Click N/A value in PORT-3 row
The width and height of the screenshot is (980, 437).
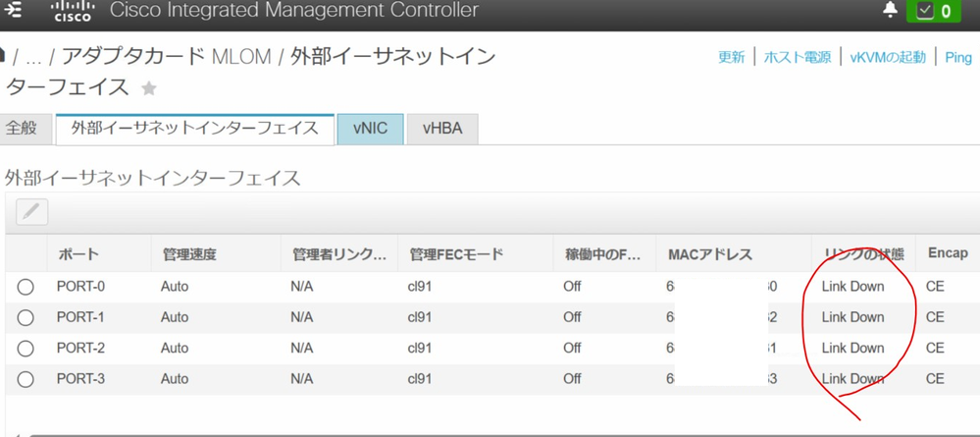(301, 379)
